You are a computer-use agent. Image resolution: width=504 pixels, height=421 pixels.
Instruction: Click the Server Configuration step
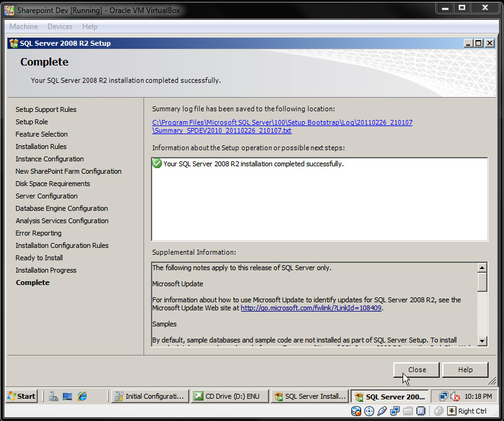click(46, 196)
